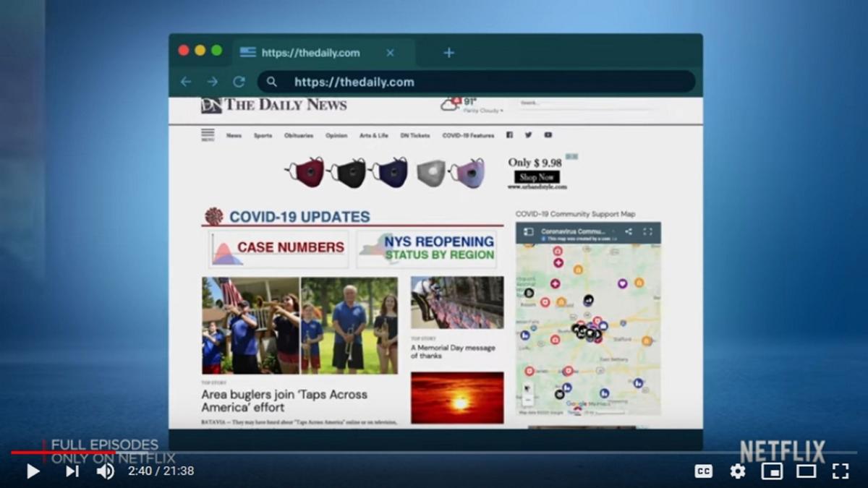Screen dimensions: 868x488
Task: Mute the video volume speaker icon
Action: [x=106, y=471]
